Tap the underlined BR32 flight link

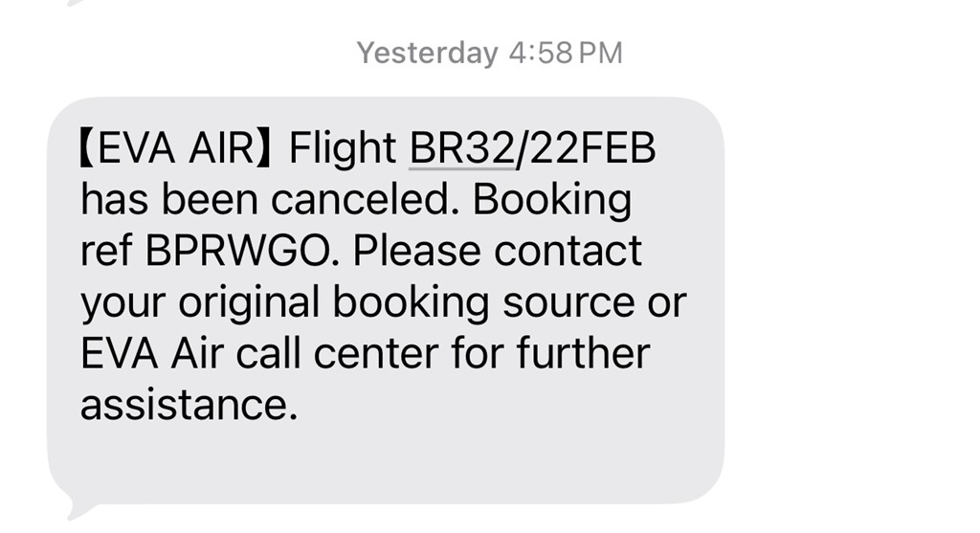461,150
